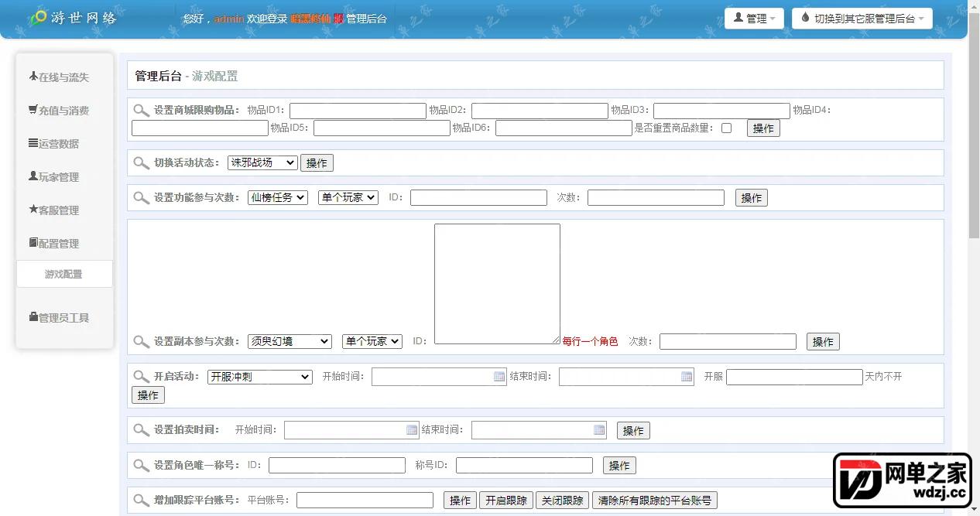The height and width of the screenshot is (516, 980).
Task: Click the 平台账号 input field
Action: (x=365, y=501)
